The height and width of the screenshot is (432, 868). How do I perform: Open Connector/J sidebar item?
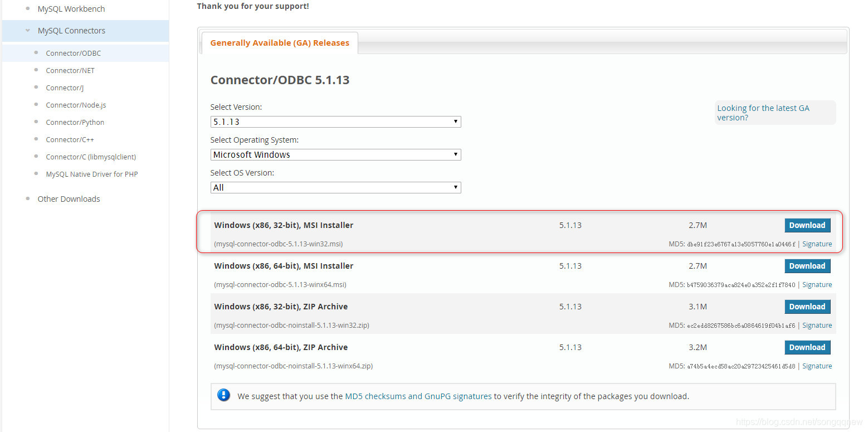tap(65, 88)
